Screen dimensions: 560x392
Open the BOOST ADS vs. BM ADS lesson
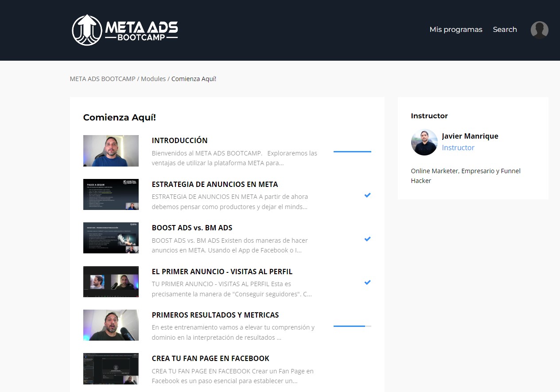pyautogui.click(x=192, y=228)
